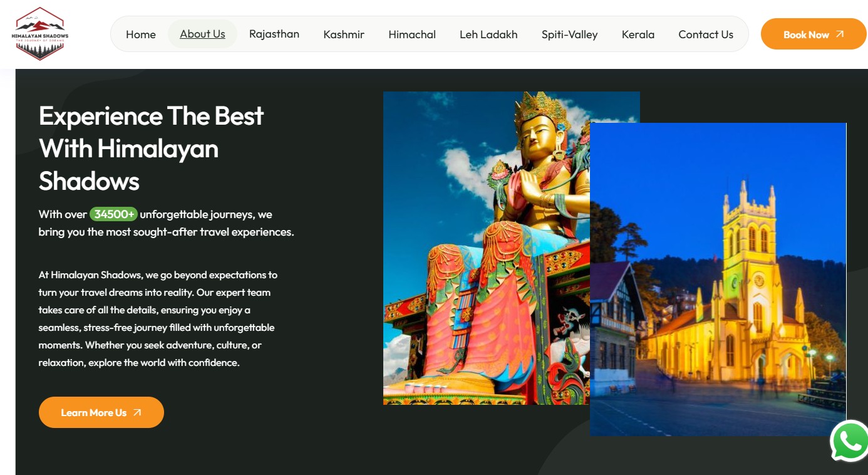The image size is (868, 475).
Task: Click the illuminated church image
Action: (x=718, y=279)
